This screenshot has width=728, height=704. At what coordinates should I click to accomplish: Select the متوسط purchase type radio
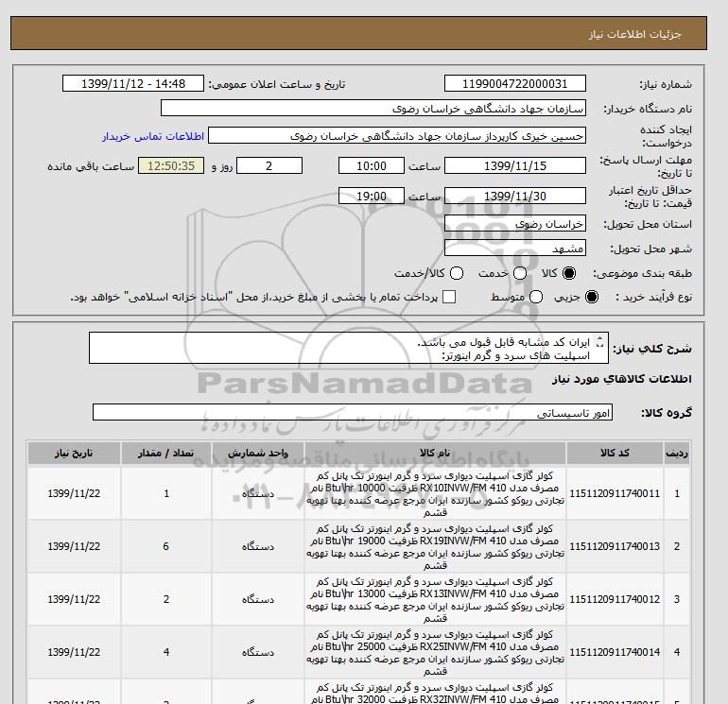536,297
